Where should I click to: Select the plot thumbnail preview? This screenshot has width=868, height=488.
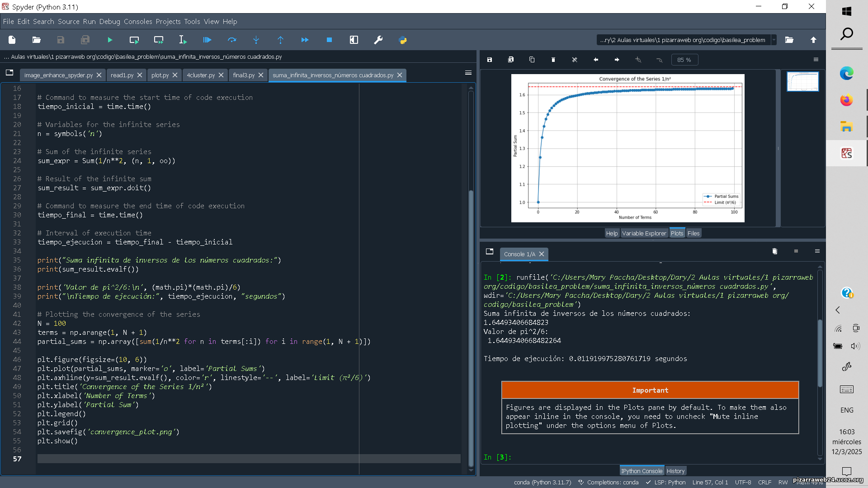pos(802,82)
